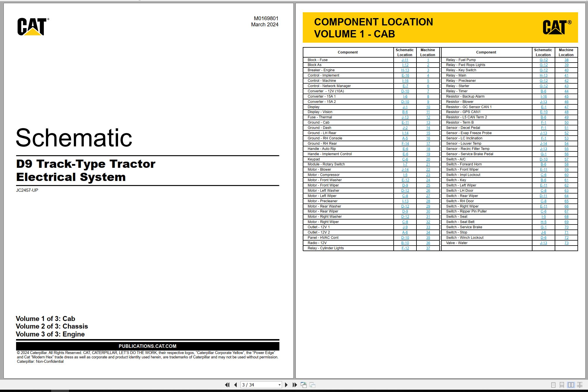This screenshot has height=392, width=588.
Task: Open schematic location I-13 for Motor - Precleaner
Action: click(405, 201)
